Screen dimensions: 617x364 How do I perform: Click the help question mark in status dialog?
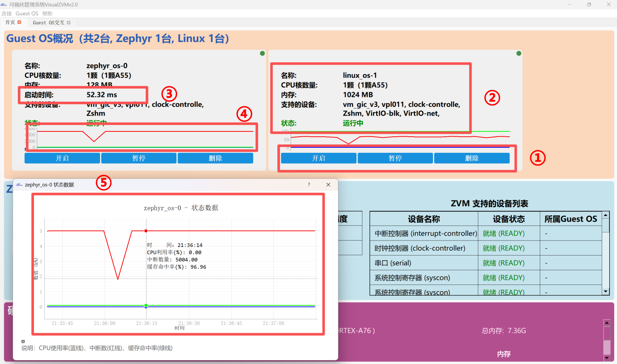309,185
